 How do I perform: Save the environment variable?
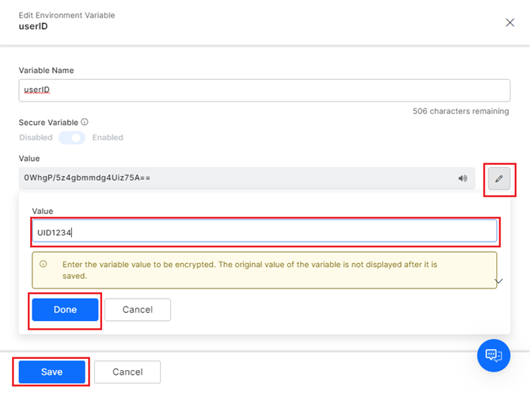click(x=51, y=372)
